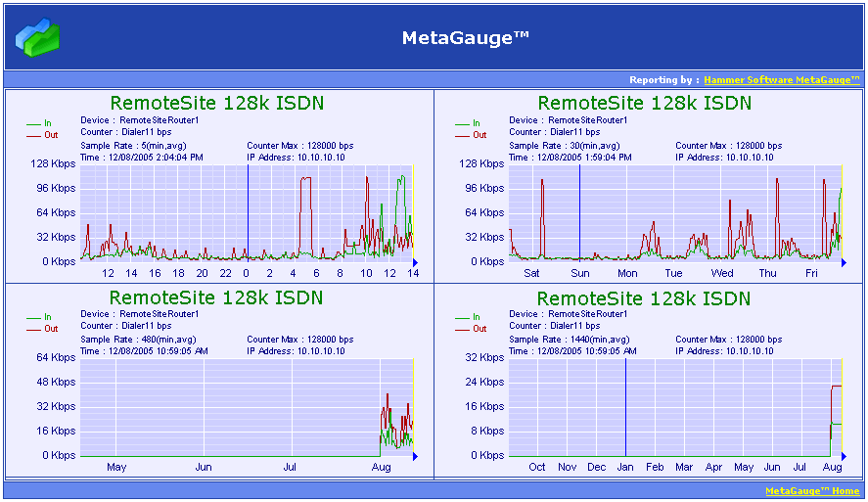Click the 'Fri' axis label on weekly graph
Image resolution: width=868 pixels, height=502 pixels.
(x=811, y=273)
